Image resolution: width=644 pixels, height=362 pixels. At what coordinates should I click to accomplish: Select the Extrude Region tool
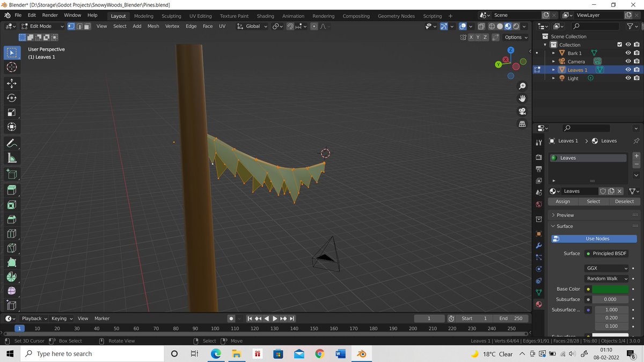click(x=12, y=190)
